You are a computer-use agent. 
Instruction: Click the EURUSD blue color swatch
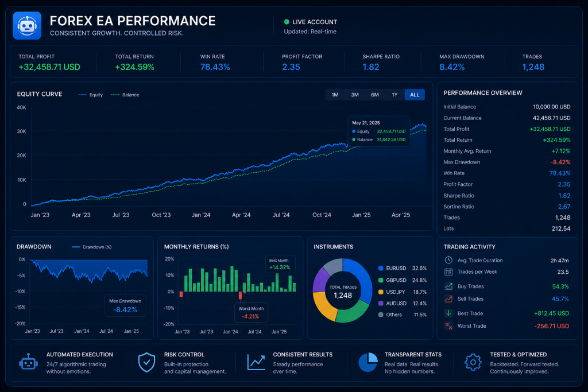(x=381, y=269)
